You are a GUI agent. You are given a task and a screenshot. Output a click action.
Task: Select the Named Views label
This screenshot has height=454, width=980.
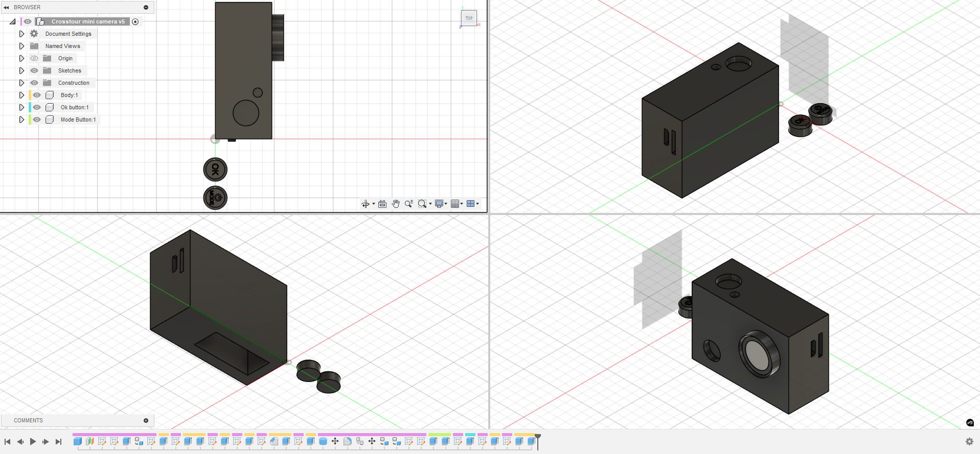[63, 46]
